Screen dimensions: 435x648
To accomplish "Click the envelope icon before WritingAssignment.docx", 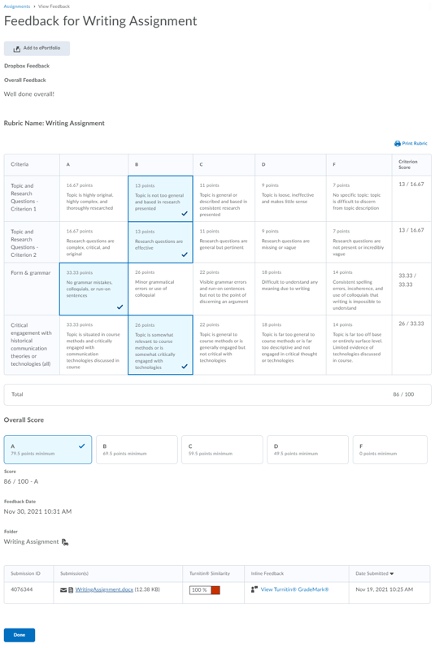I will [x=64, y=590].
